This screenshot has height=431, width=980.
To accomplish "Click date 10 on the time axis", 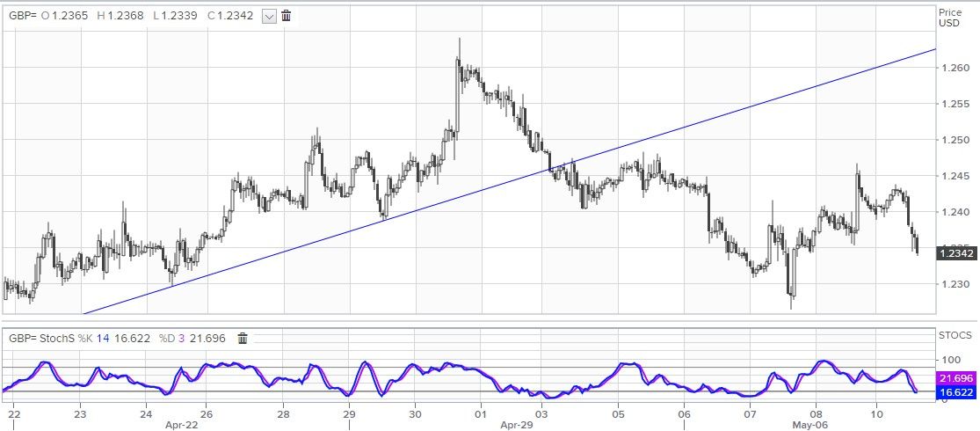I will (876, 413).
